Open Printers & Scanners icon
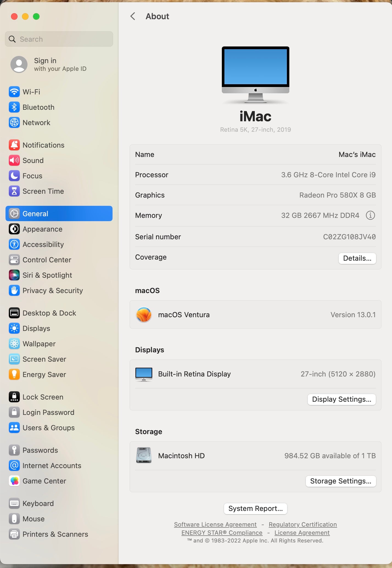Screen dimensions: 392x568 [14, 534]
